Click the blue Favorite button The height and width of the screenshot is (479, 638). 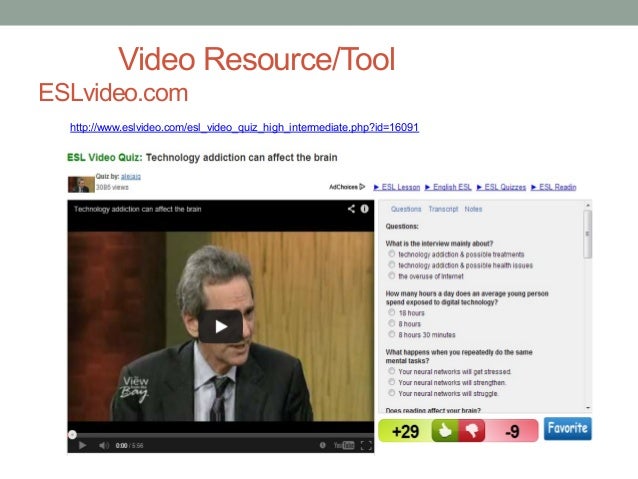tap(568, 429)
